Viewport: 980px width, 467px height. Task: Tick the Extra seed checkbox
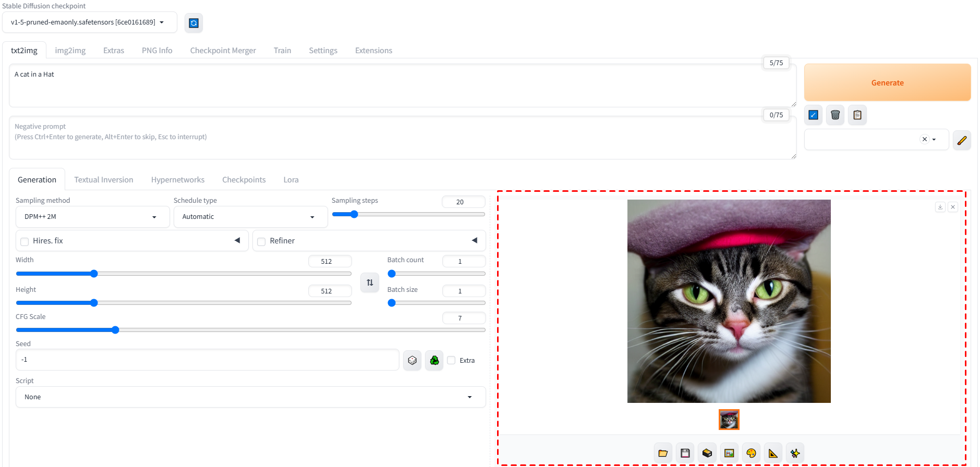click(x=451, y=361)
